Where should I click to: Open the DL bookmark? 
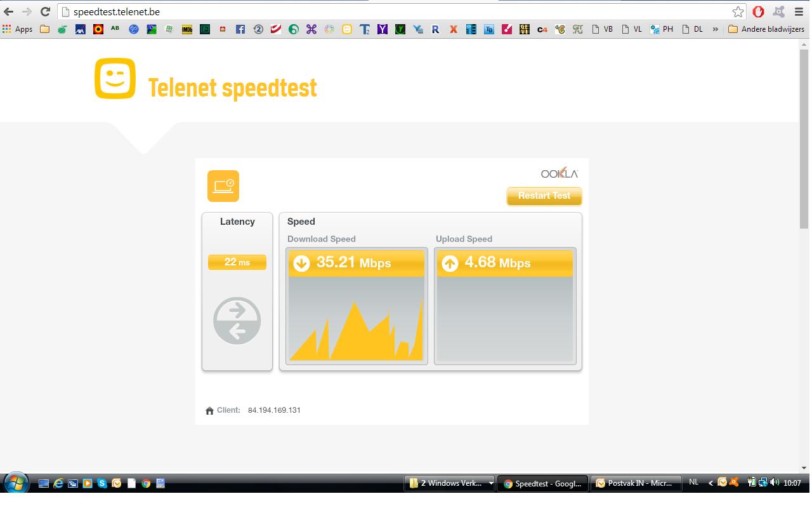click(692, 29)
